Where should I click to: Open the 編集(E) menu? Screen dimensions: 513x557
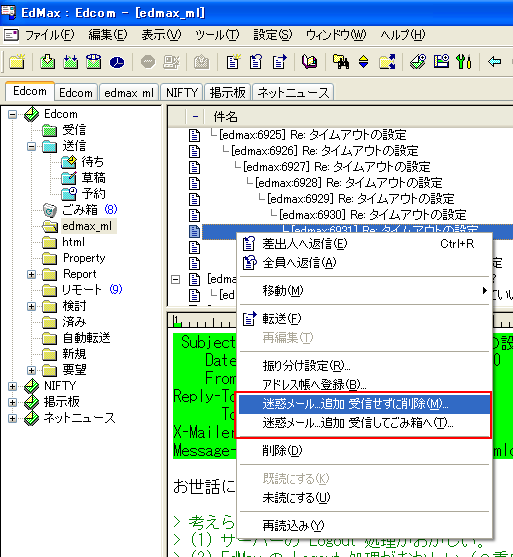point(108,35)
